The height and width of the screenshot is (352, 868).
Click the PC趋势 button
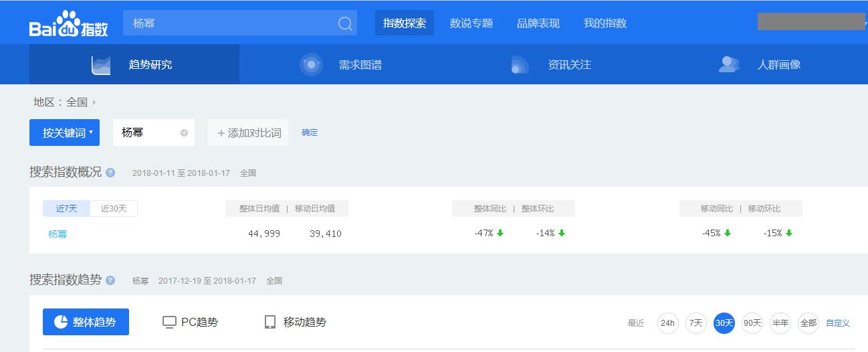pos(191,322)
